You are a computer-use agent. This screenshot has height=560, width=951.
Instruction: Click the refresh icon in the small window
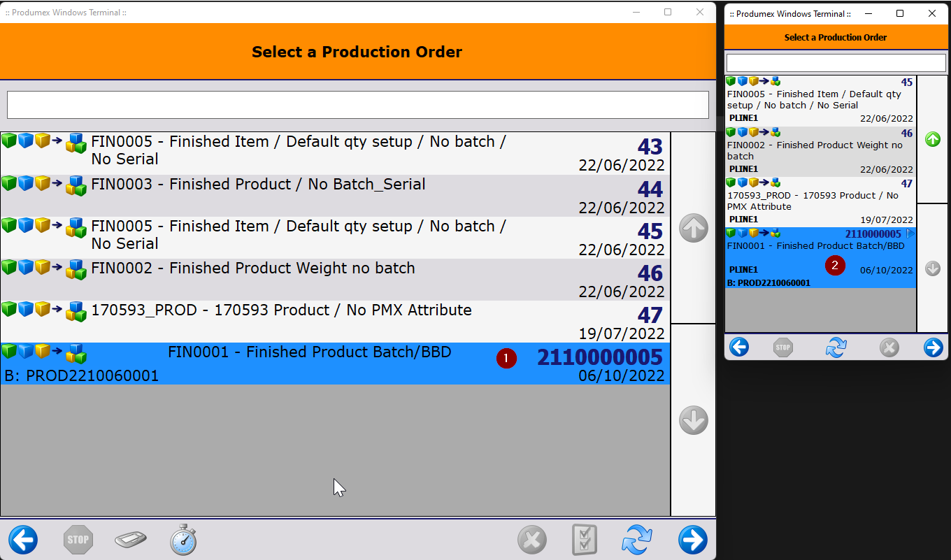point(836,347)
